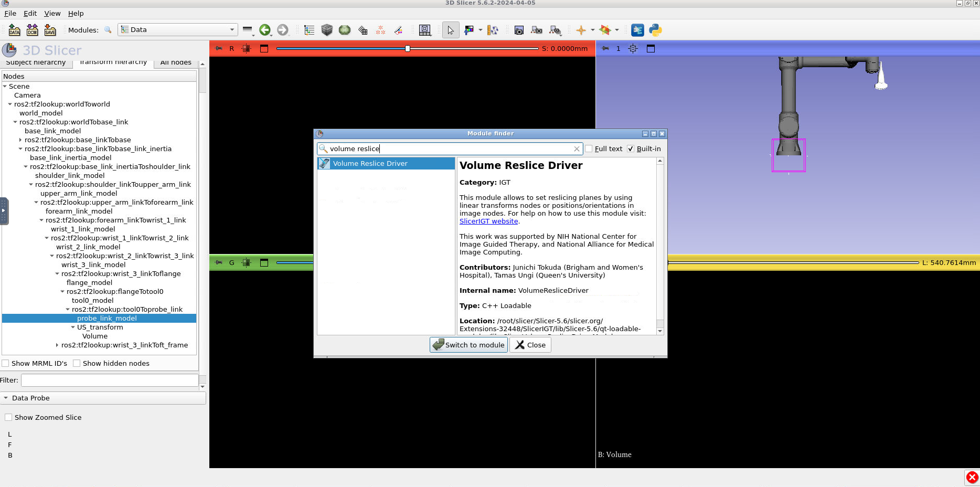
Task: Switch to the Subject hierarchy tab
Action: (x=36, y=62)
